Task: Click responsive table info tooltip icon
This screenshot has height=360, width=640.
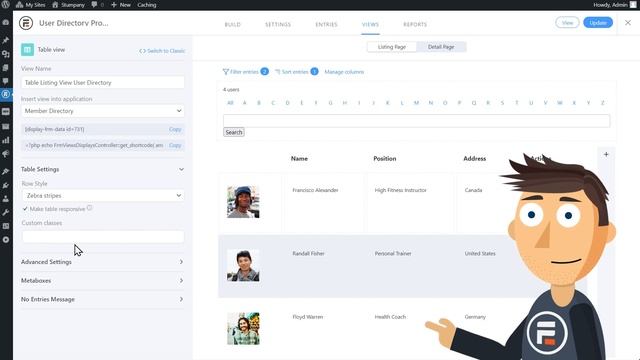Action: [x=90, y=208]
